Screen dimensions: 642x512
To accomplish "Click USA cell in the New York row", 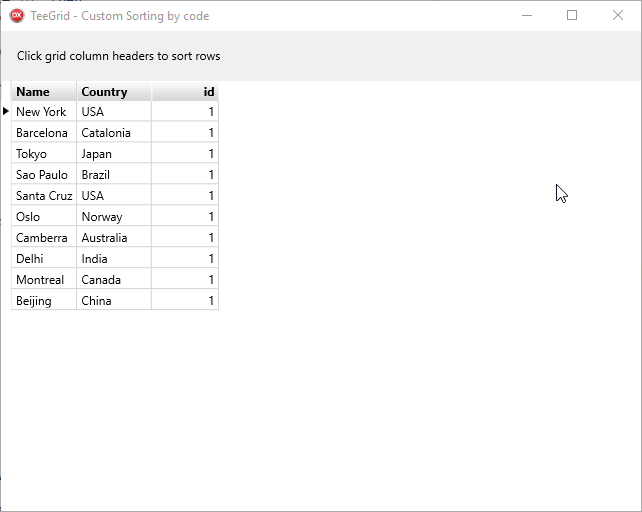I will (114, 111).
